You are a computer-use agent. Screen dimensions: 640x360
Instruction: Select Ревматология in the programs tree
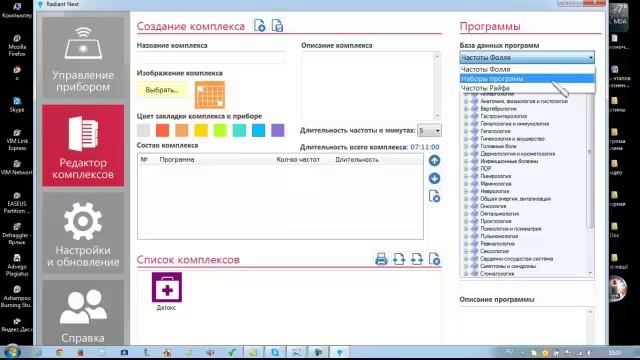click(497, 244)
